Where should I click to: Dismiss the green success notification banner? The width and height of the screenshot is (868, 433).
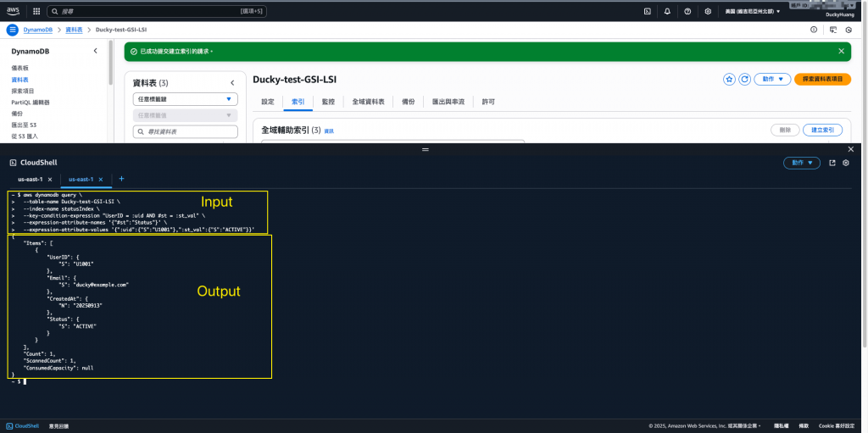[842, 51]
